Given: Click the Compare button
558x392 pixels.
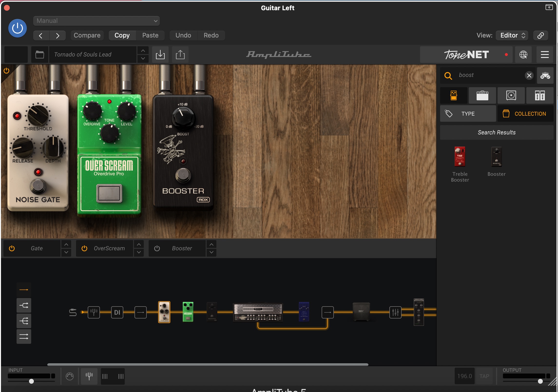Looking at the screenshot, I should click(87, 36).
